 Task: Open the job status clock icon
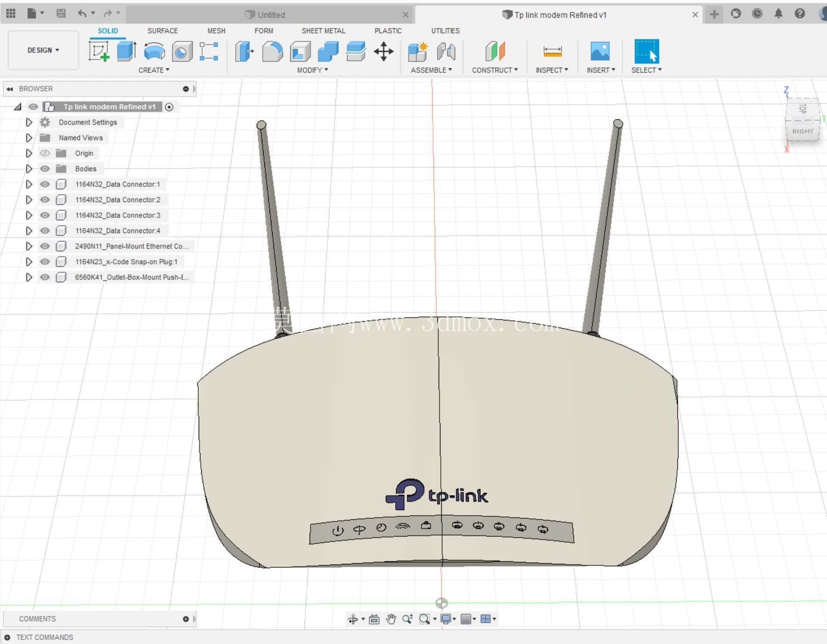tap(757, 13)
